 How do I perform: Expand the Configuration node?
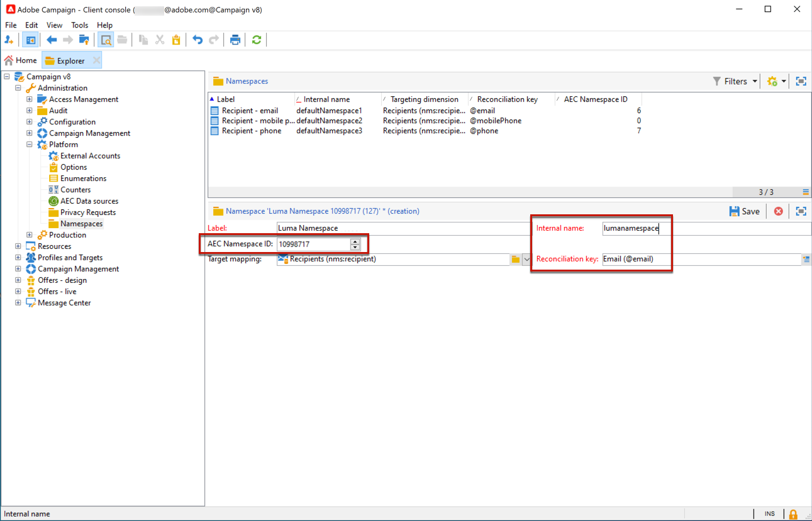click(30, 122)
